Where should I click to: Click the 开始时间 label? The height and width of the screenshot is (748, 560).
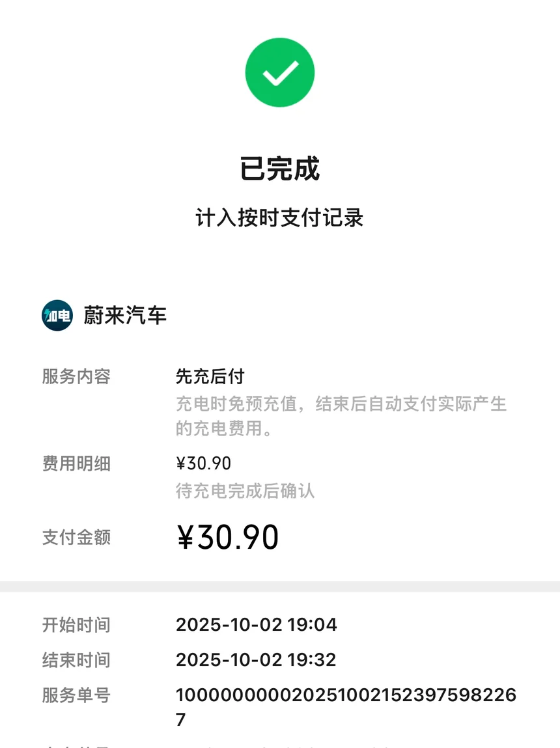(x=76, y=626)
